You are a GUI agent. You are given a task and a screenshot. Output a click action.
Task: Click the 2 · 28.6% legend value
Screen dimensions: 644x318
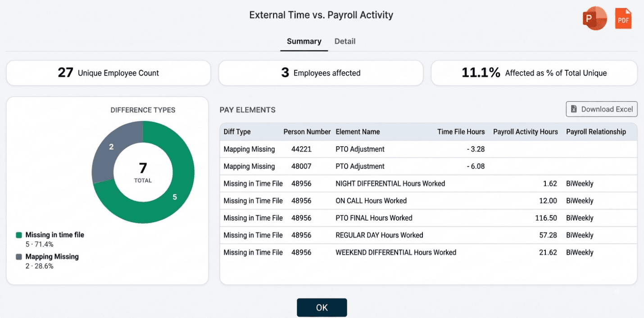click(39, 266)
